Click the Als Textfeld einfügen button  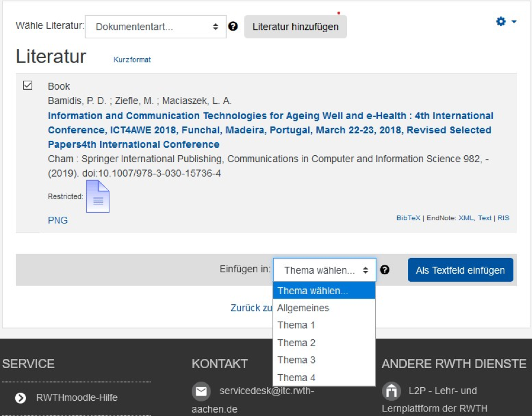tap(460, 269)
